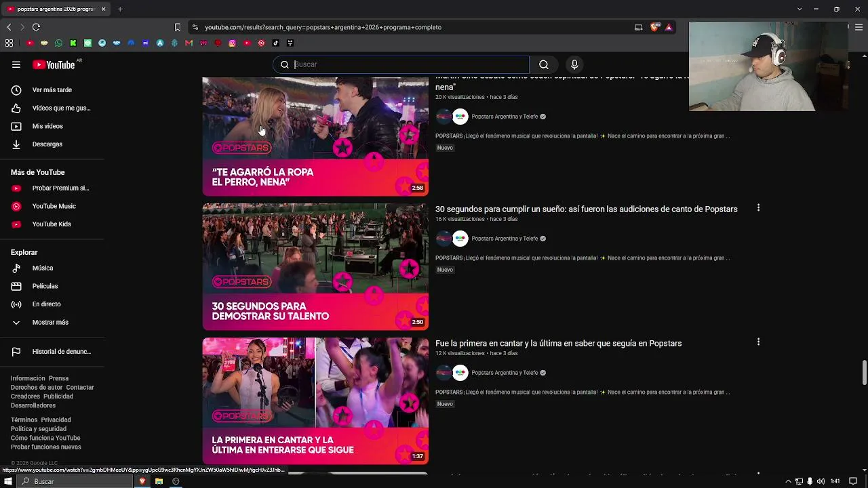
Task: Click the browser address bar URL
Action: coord(323,27)
